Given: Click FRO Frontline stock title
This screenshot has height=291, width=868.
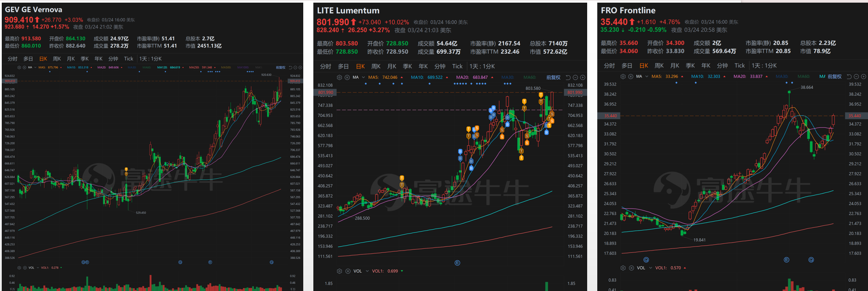Looking at the screenshot, I should (628, 10).
